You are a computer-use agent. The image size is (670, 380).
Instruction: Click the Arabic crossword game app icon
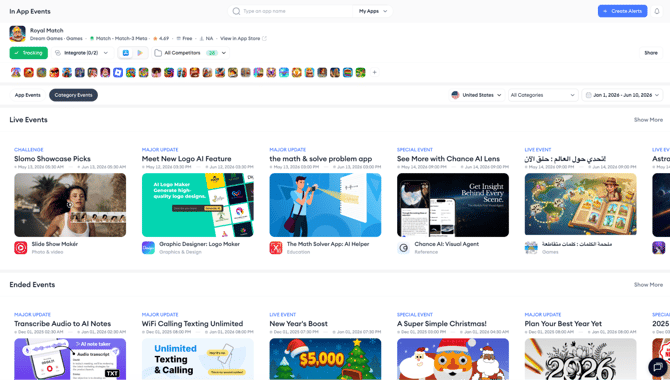click(531, 247)
